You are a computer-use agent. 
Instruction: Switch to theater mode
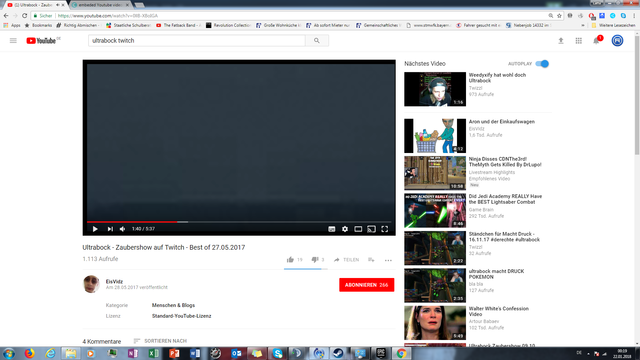[358, 229]
